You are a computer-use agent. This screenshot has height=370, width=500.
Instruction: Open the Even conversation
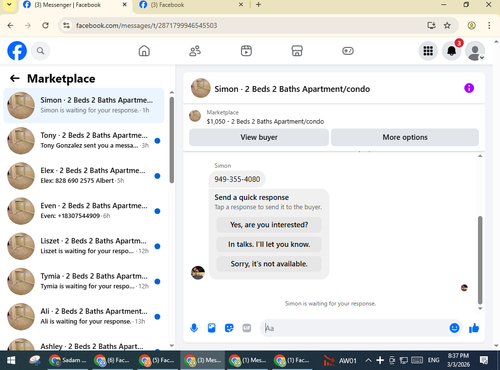pos(84,211)
